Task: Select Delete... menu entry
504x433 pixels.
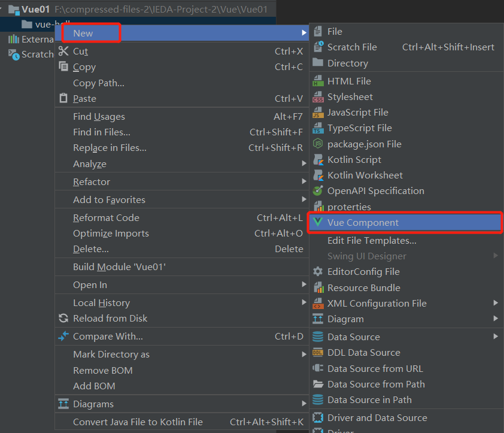Action: click(x=182, y=249)
